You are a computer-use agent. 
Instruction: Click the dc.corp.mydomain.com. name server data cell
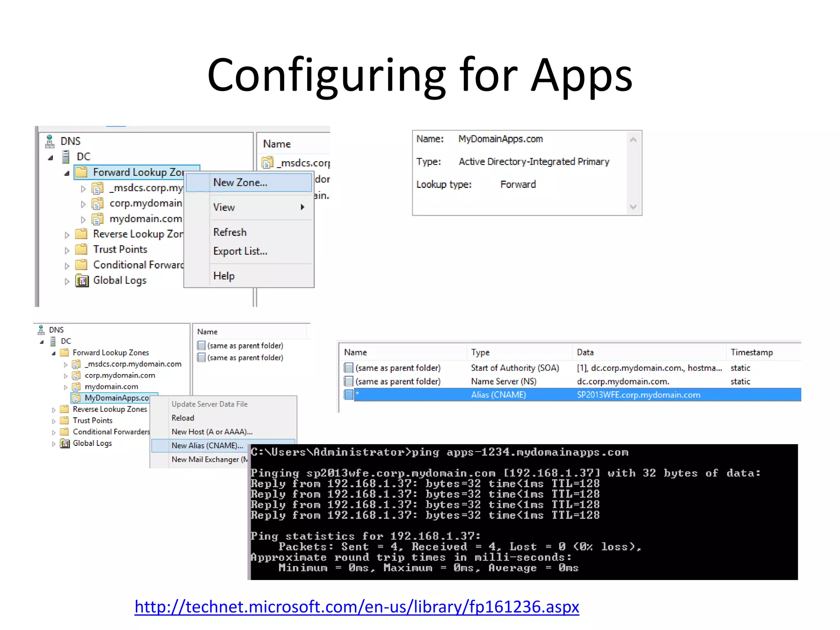[x=623, y=381]
